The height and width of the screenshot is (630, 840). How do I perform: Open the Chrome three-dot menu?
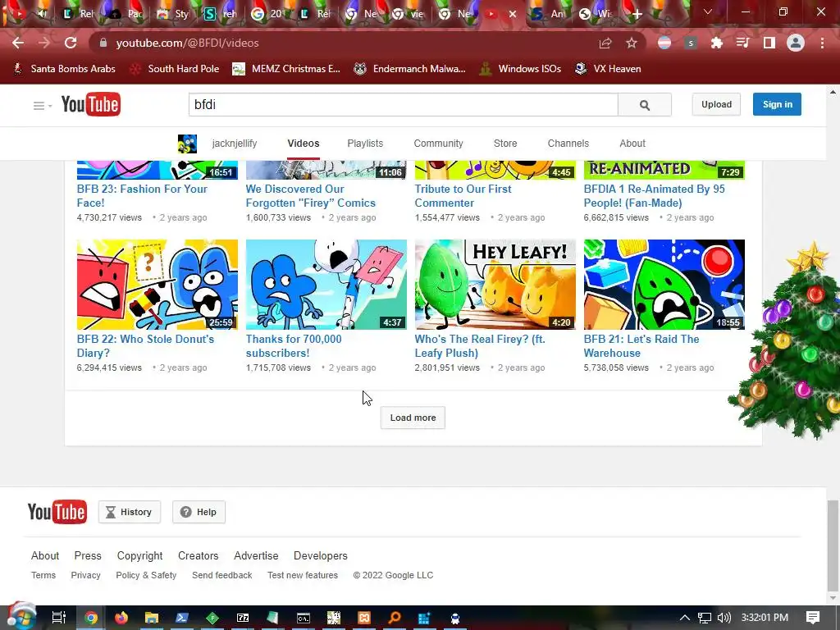(x=822, y=43)
